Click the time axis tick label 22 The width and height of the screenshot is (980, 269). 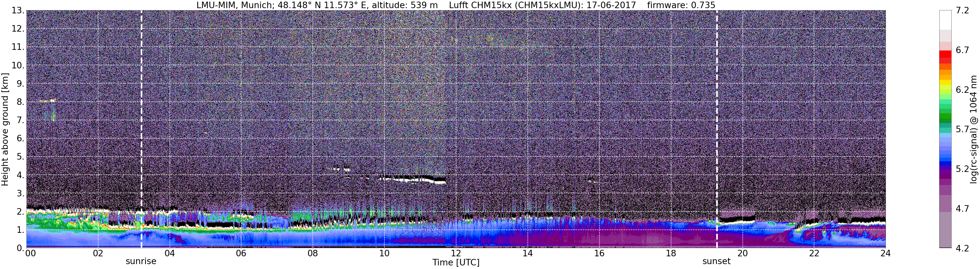click(814, 253)
